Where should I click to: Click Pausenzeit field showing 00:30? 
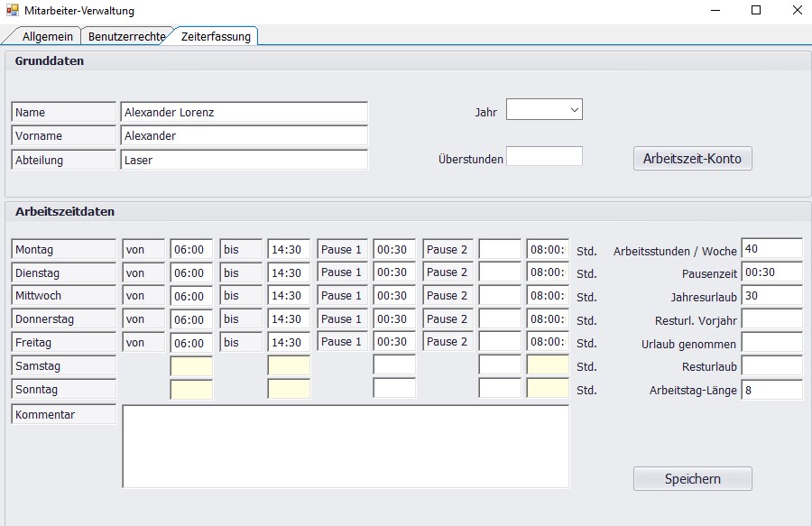(x=771, y=272)
